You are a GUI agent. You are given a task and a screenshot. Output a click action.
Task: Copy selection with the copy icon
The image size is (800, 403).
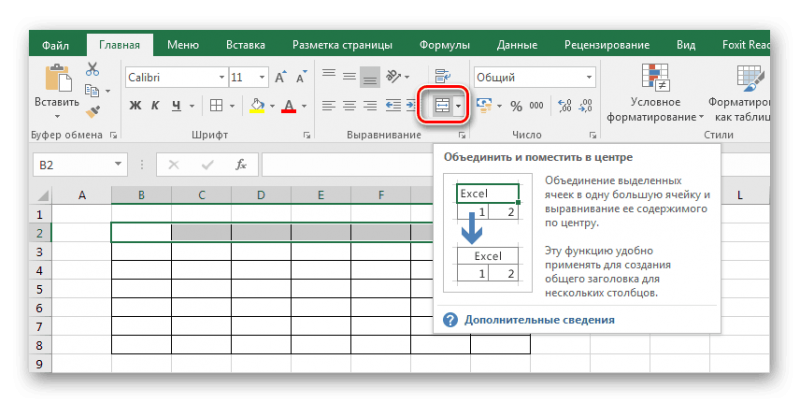tap(92, 91)
